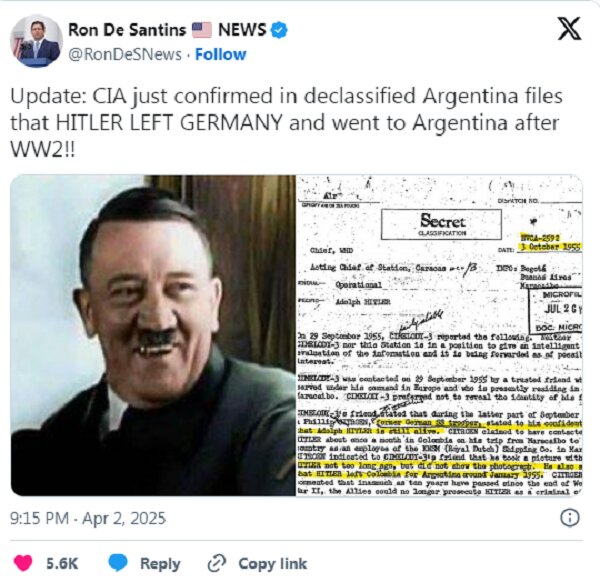Screen dimensions: 600x582
Task: Open the info circle icon
Action: (x=570, y=518)
